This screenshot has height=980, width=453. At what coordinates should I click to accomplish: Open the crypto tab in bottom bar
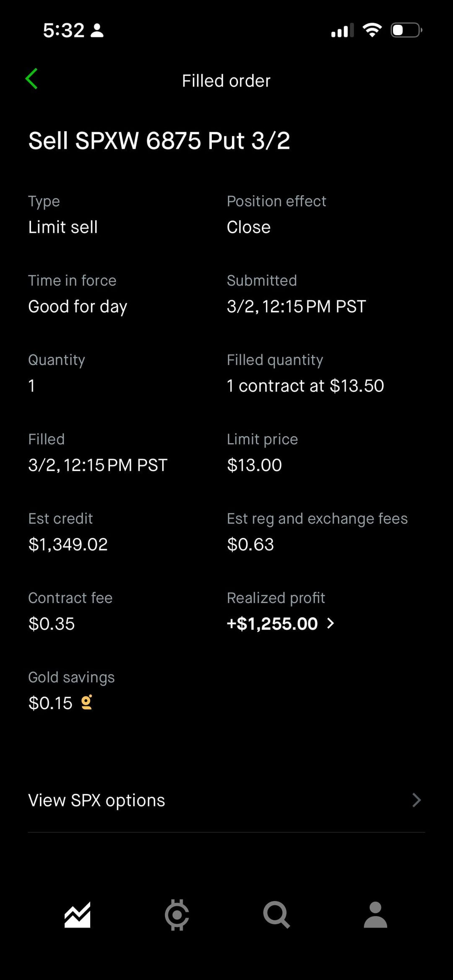pyautogui.click(x=177, y=915)
